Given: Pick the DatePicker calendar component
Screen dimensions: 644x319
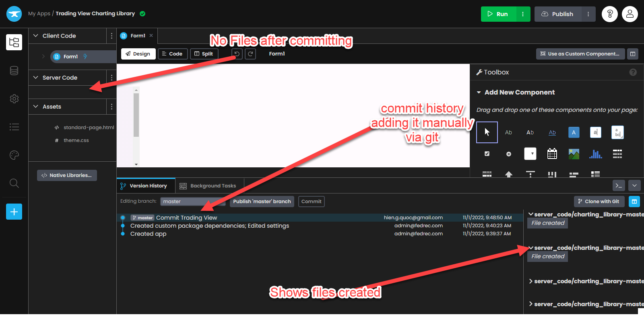Looking at the screenshot, I should 552,154.
